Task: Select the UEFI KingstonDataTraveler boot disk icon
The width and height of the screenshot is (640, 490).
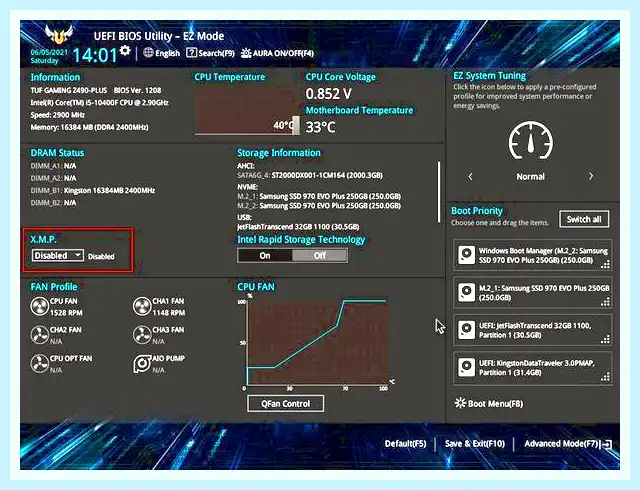Action: (466, 368)
